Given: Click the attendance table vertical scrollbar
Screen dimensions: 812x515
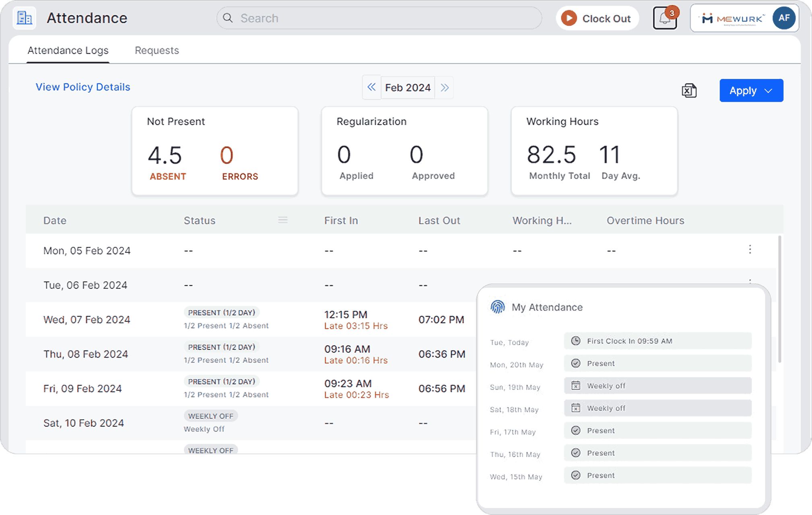Looking at the screenshot, I should click(x=779, y=300).
